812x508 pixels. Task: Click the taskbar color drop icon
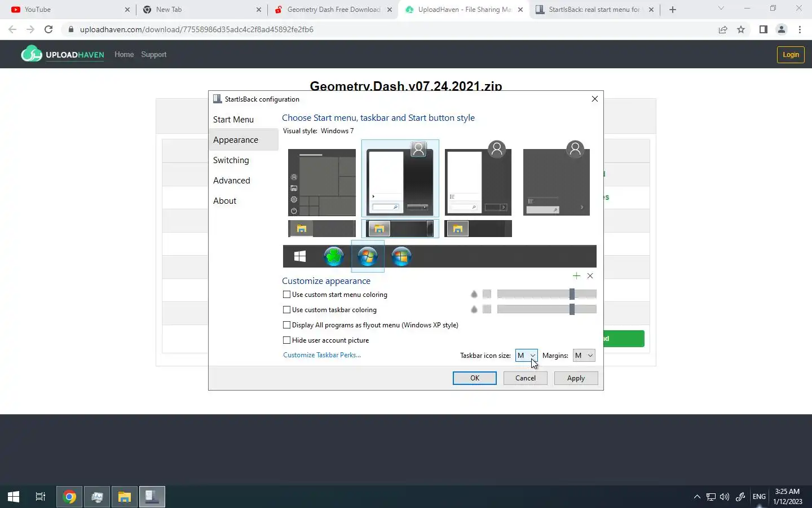(474, 309)
